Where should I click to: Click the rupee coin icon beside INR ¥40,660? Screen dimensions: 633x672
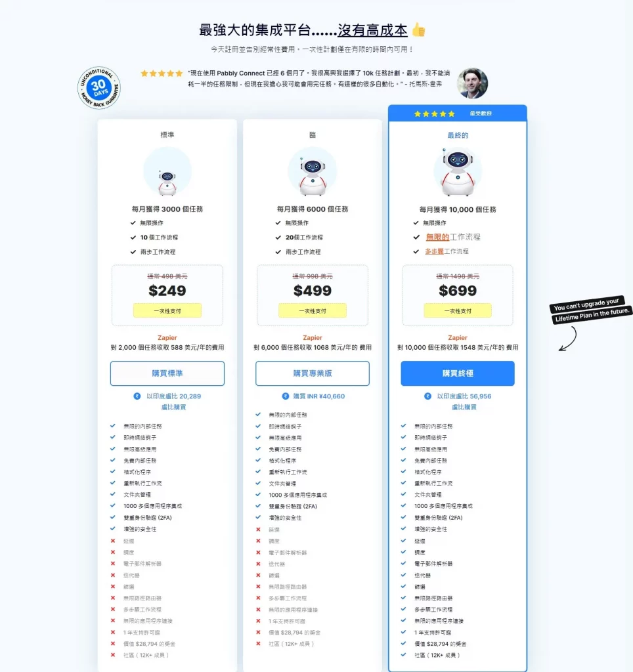[x=285, y=396]
